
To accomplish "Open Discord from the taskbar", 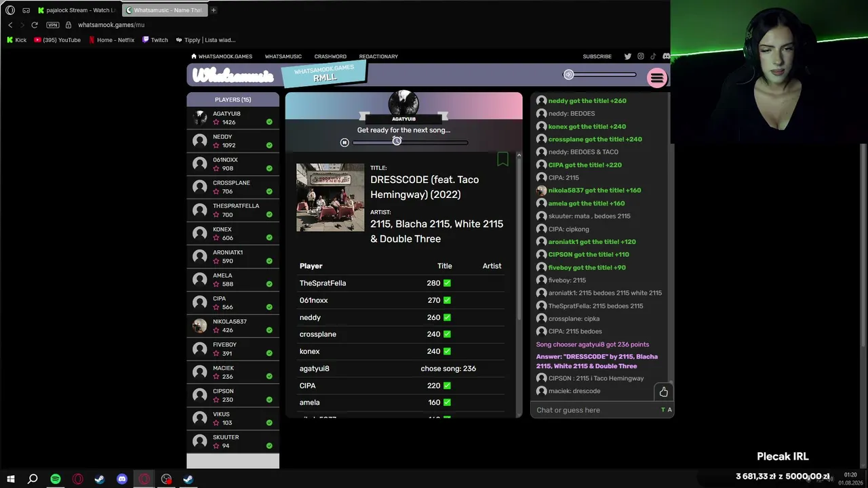I will (x=122, y=479).
